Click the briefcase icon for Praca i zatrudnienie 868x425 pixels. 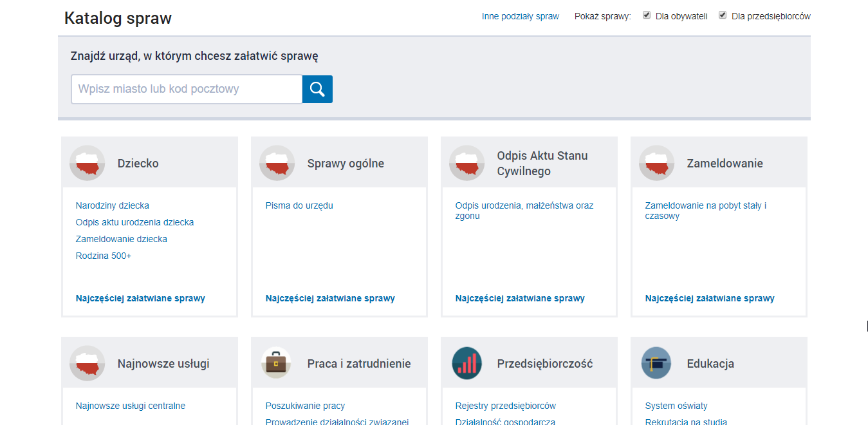pos(277,363)
